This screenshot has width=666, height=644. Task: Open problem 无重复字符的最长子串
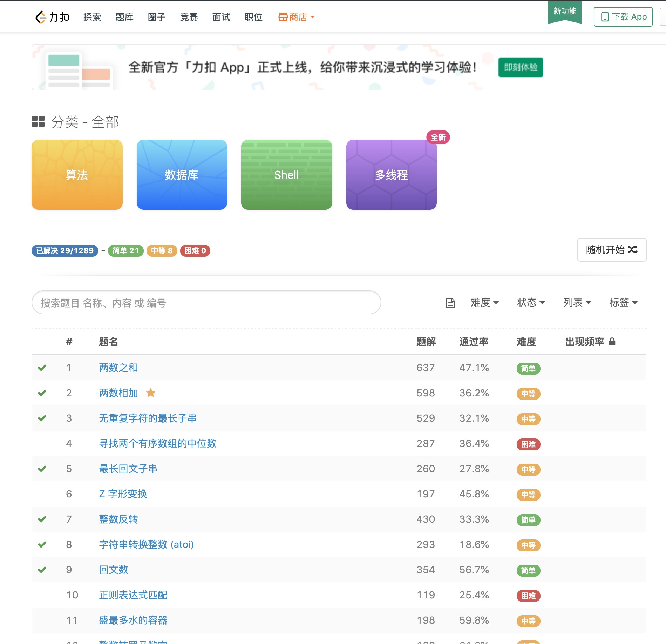148,418
